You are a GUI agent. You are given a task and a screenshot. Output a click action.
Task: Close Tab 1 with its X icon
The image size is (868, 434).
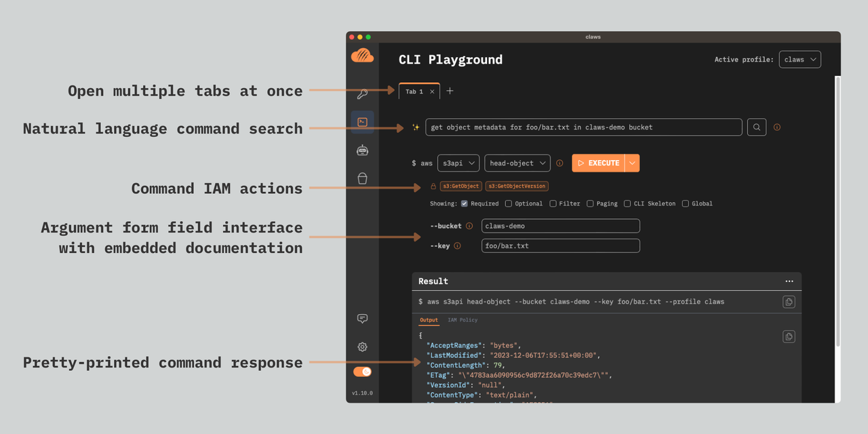432,92
